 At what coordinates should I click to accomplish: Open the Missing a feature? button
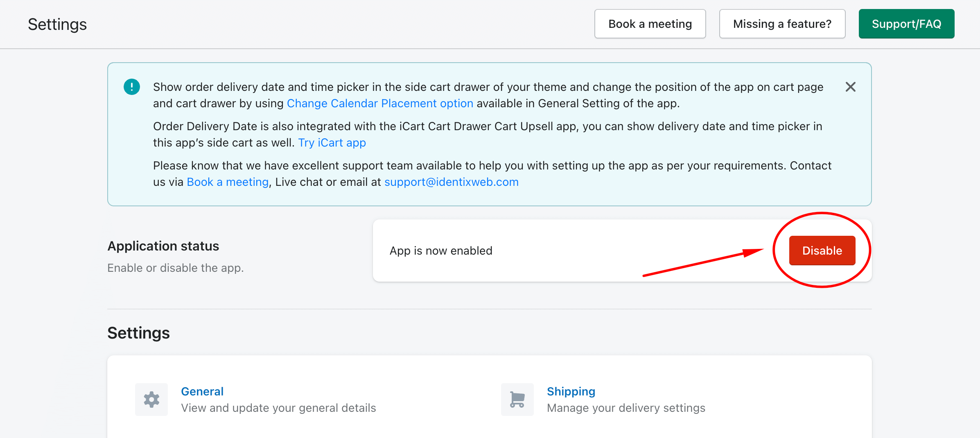(x=782, y=24)
